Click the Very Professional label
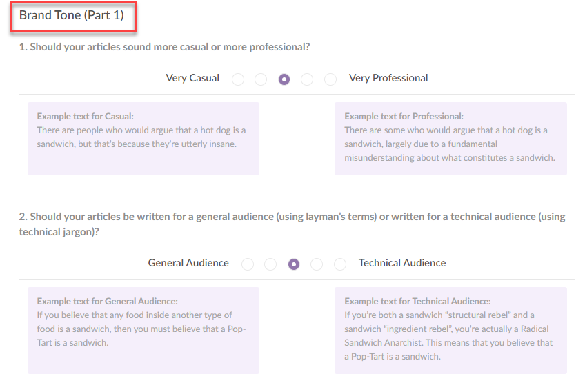This screenshot has width=585, height=392. tap(388, 78)
